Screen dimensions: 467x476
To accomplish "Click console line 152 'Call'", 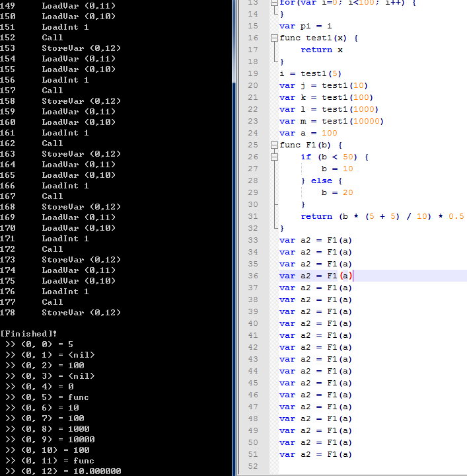I will point(52,38).
